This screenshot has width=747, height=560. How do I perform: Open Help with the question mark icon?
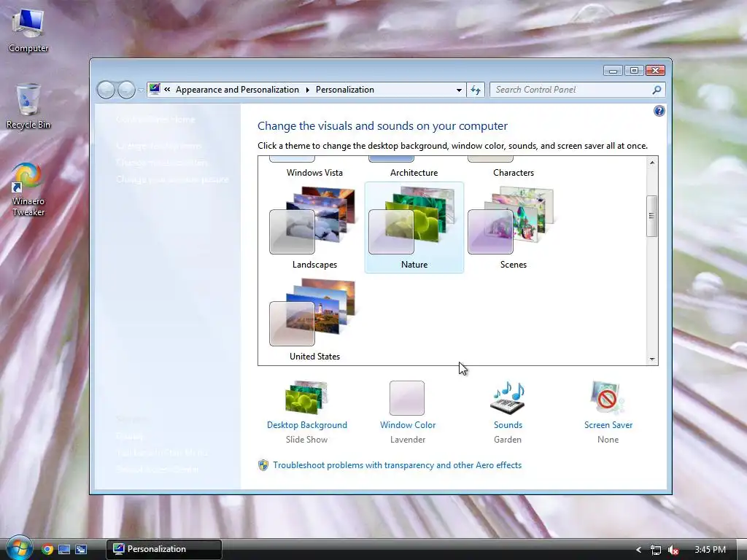[659, 111]
